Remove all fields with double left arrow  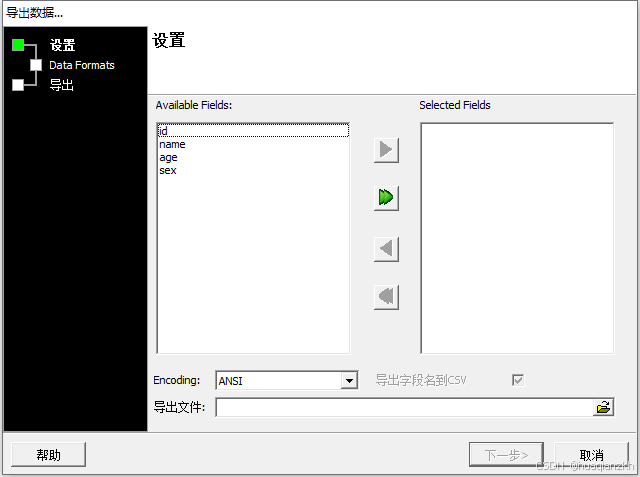[x=386, y=297]
